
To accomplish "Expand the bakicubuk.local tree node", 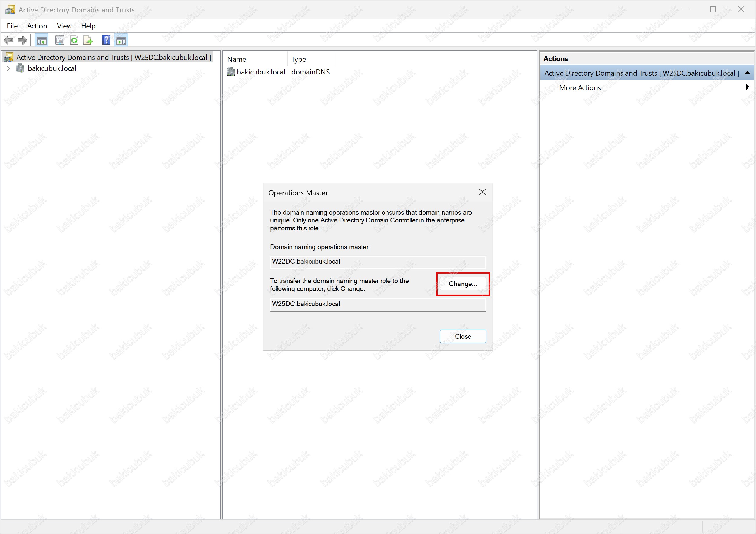I will (x=9, y=68).
